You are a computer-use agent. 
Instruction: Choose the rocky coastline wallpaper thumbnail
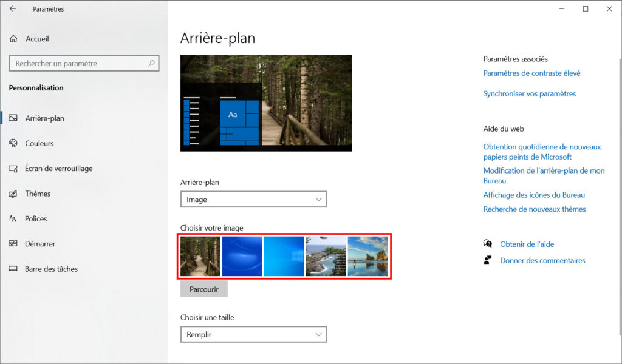pyautogui.click(x=326, y=256)
